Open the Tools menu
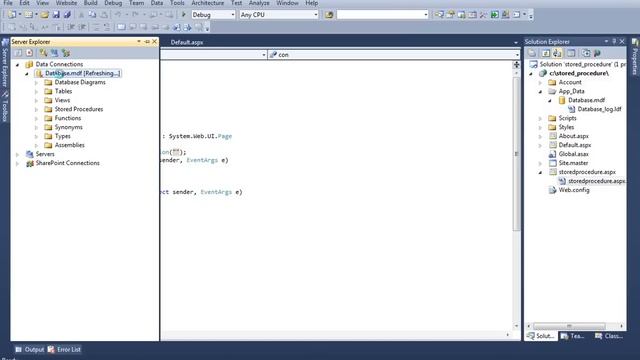Viewport: 640px width, 360px height. (x=177, y=3)
